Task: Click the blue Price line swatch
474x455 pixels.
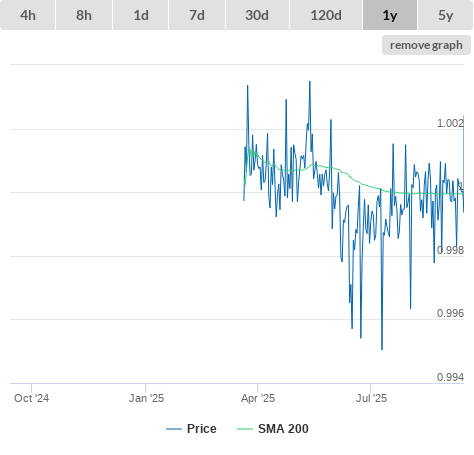Action: (174, 429)
